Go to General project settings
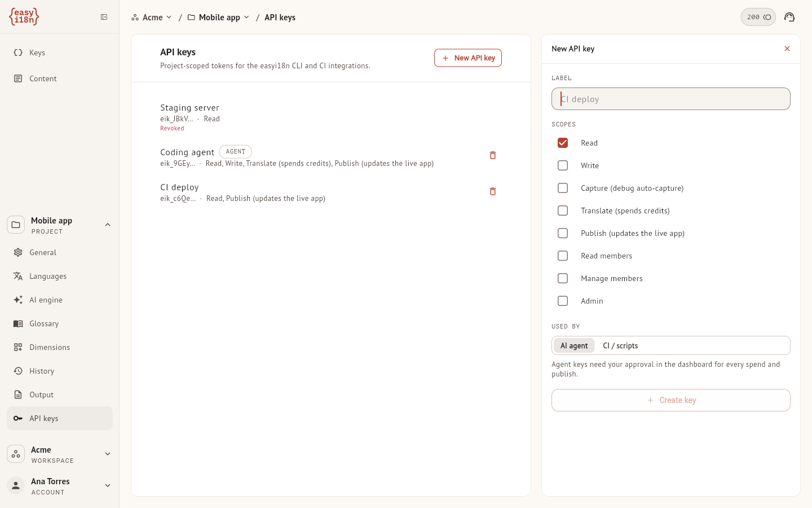Image resolution: width=812 pixels, height=508 pixels. pyautogui.click(x=60, y=252)
